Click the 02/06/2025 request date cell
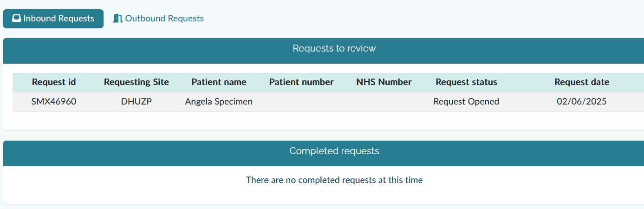 click(582, 101)
